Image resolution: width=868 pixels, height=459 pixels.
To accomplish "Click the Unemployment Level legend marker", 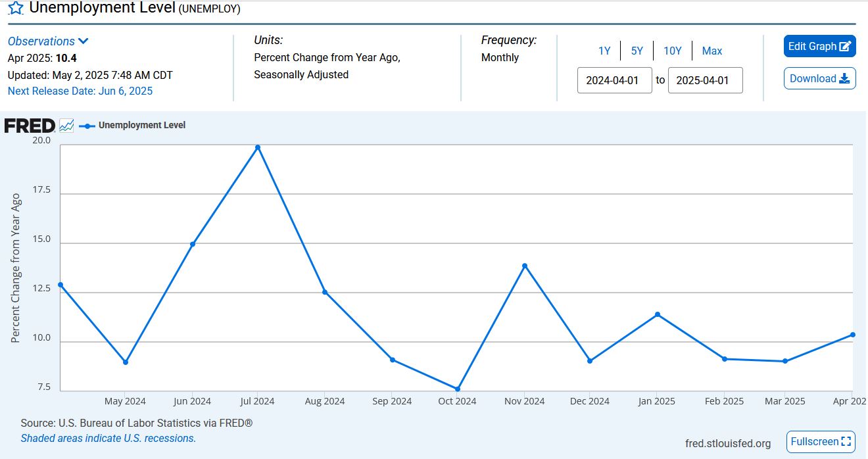I will pyautogui.click(x=87, y=126).
